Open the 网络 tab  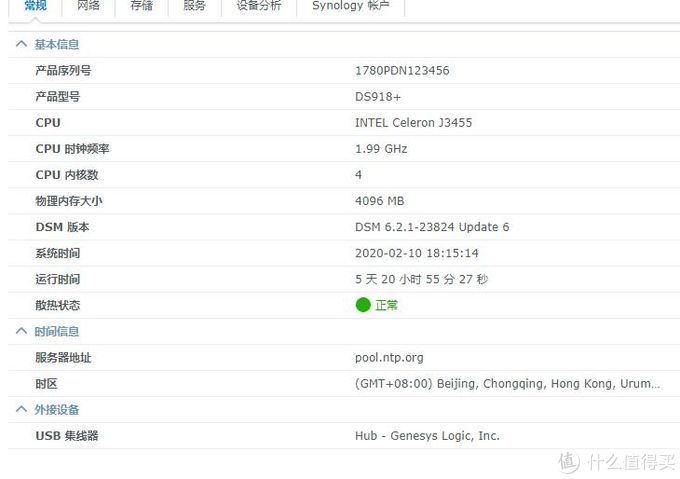pos(88,6)
